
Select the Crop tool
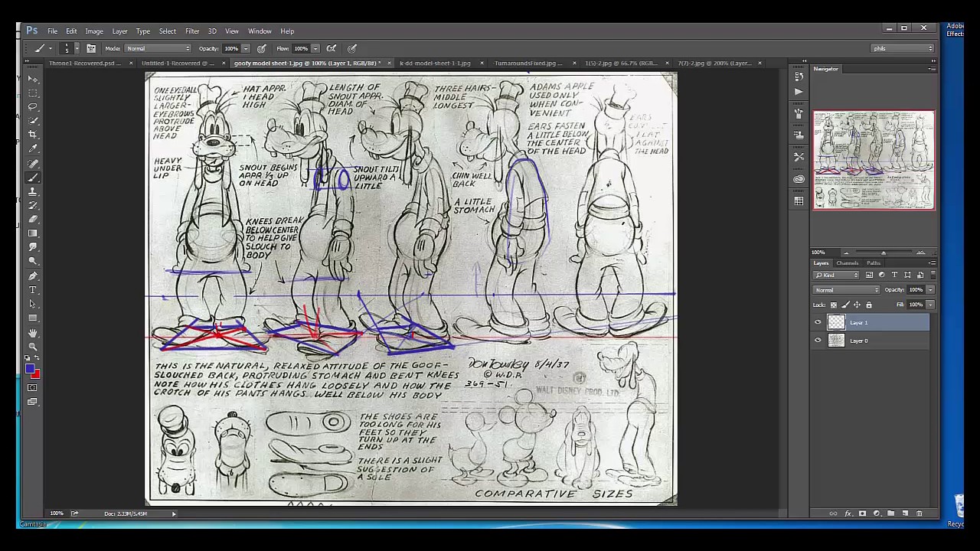click(33, 135)
